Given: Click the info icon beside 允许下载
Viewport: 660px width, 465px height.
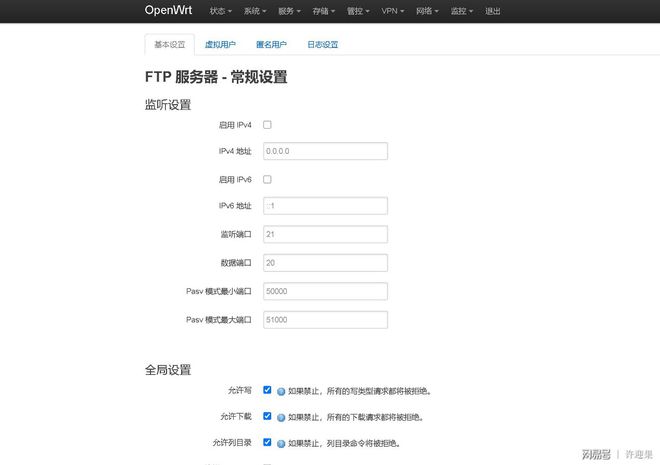Looking at the screenshot, I should point(281,418).
